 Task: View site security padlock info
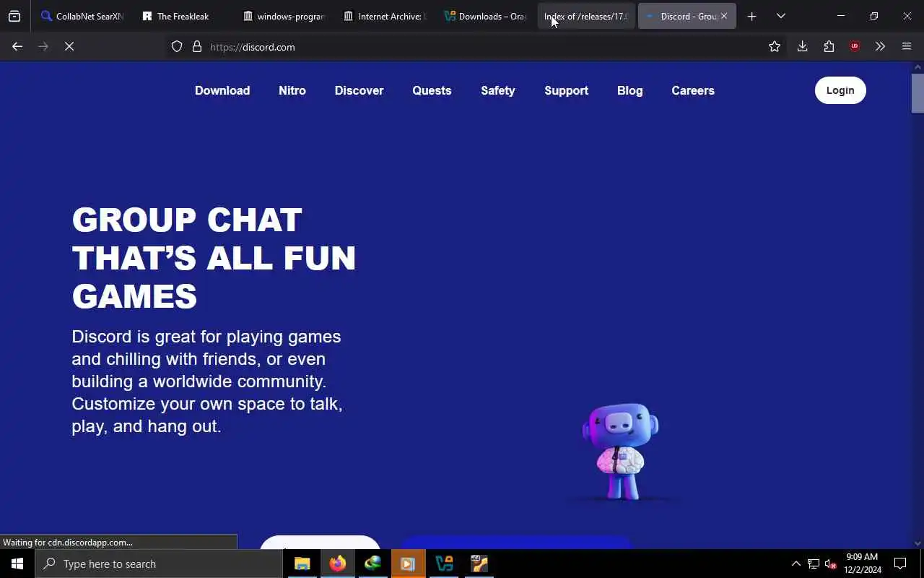(197, 46)
